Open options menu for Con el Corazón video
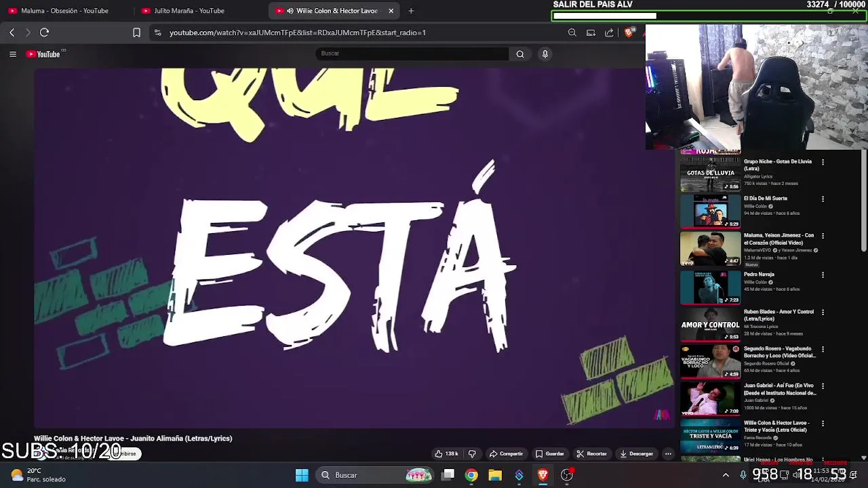 click(x=823, y=237)
